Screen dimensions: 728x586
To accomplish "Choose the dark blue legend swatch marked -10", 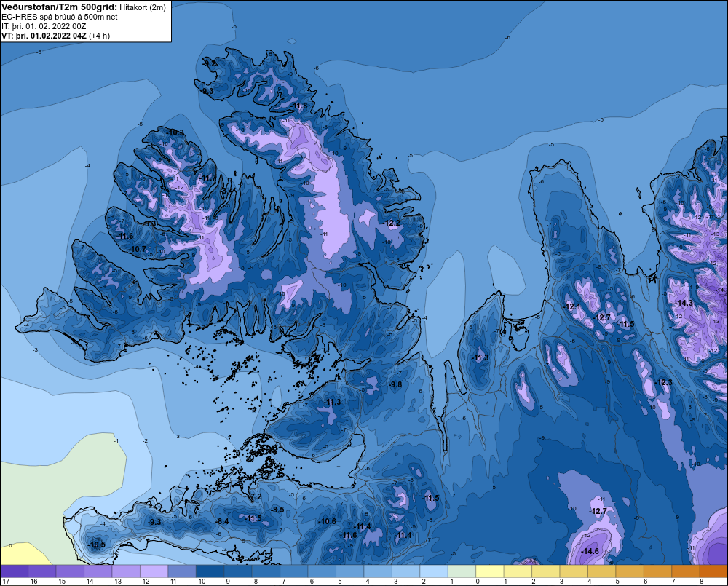I will (210, 571).
